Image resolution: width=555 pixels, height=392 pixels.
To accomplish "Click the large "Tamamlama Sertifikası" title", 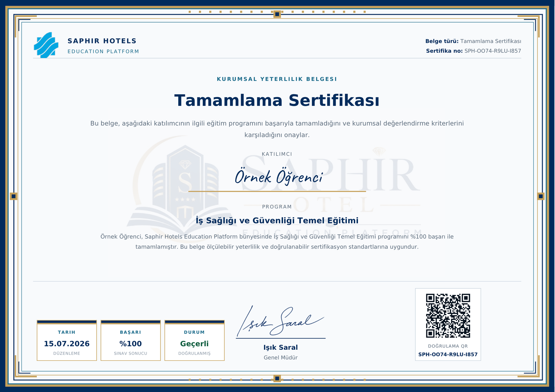I will [x=277, y=101].
